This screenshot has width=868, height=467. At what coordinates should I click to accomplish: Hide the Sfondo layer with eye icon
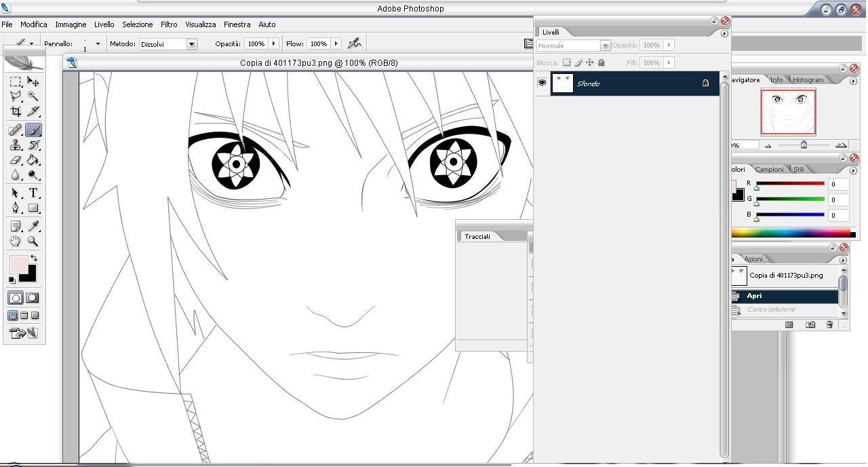coord(542,83)
